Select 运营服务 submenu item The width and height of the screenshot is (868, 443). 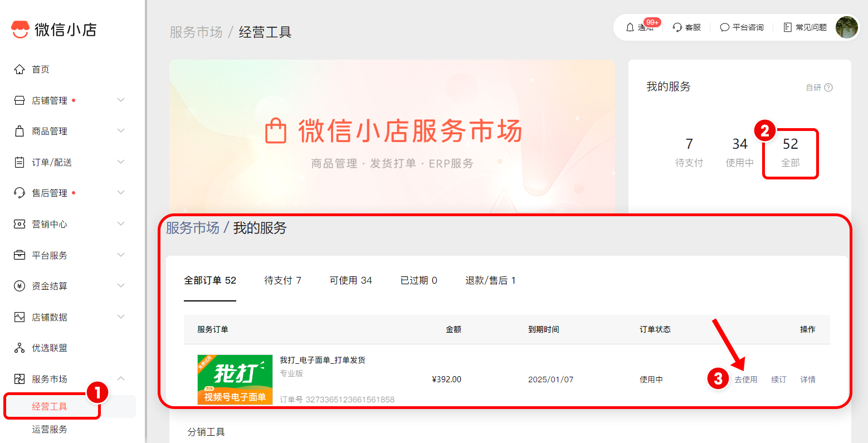pos(50,429)
